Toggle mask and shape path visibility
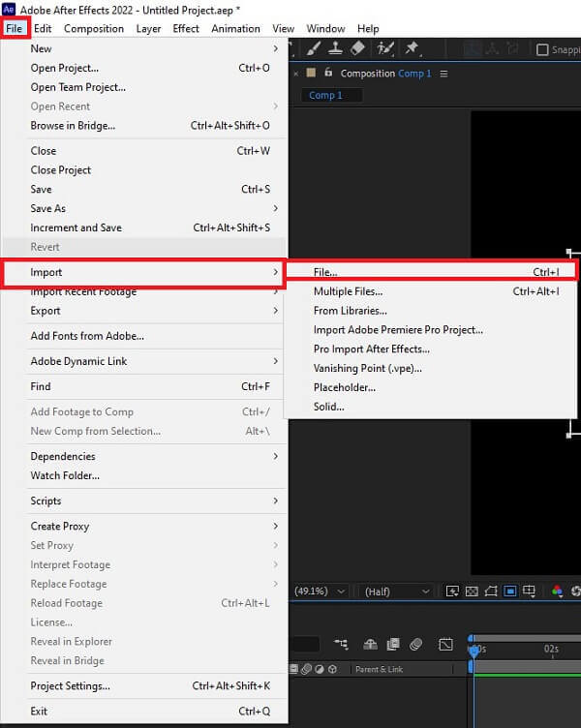581x728 pixels. click(x=491, y=591)
